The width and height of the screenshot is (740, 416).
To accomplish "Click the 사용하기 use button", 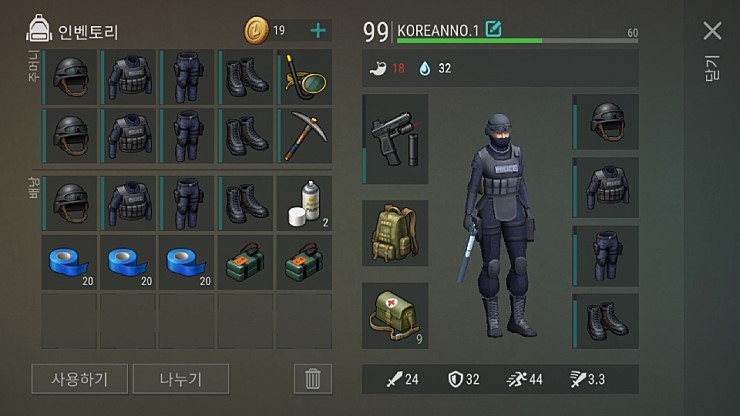I will pos(79,379).
